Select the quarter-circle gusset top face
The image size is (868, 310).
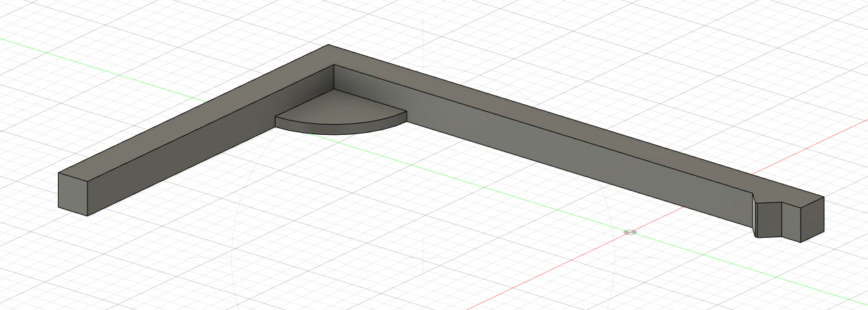pos(338,107)
